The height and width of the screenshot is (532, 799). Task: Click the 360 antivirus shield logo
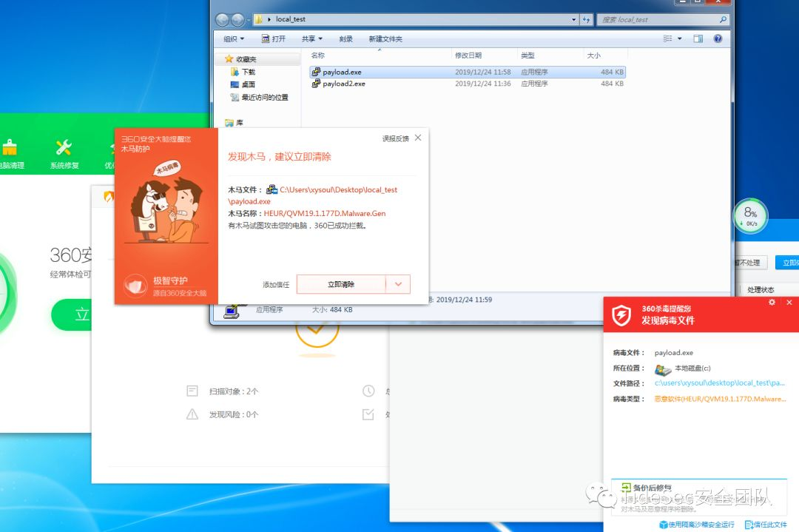tap(621, 315)
